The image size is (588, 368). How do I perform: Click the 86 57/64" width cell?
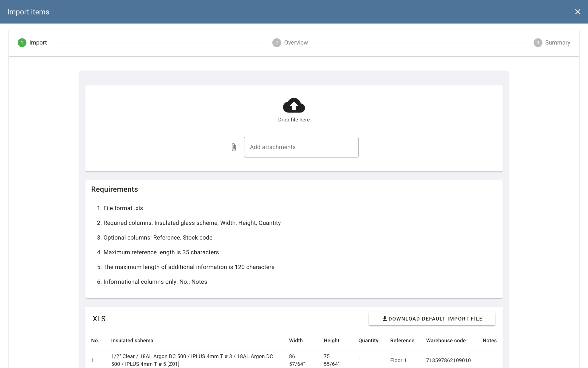(297, 360)
